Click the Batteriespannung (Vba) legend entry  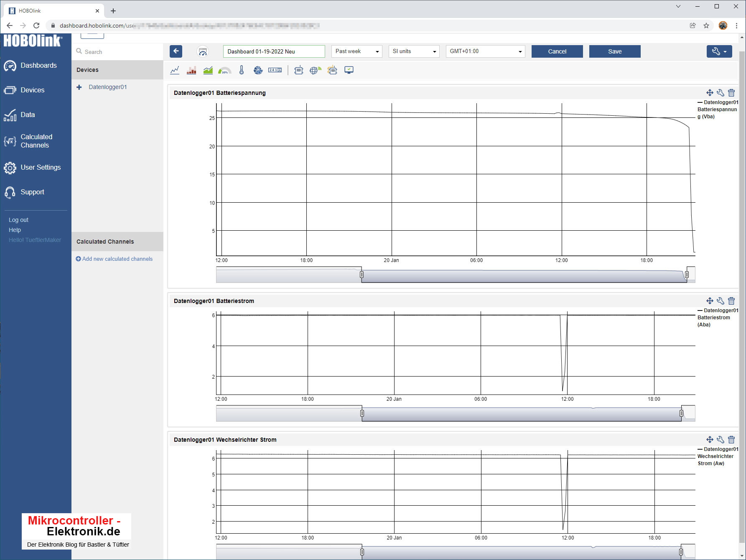pos(718,109)
